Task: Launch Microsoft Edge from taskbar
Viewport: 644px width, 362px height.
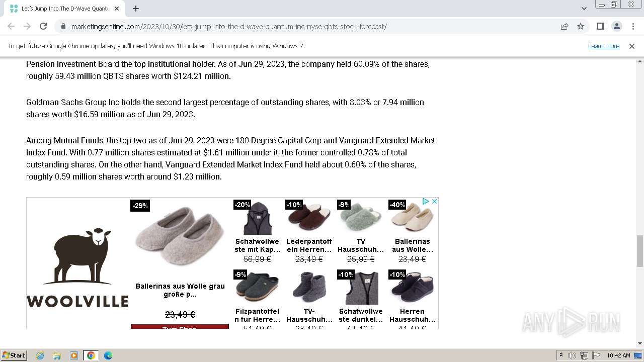Action: click(x=108, y=355)
